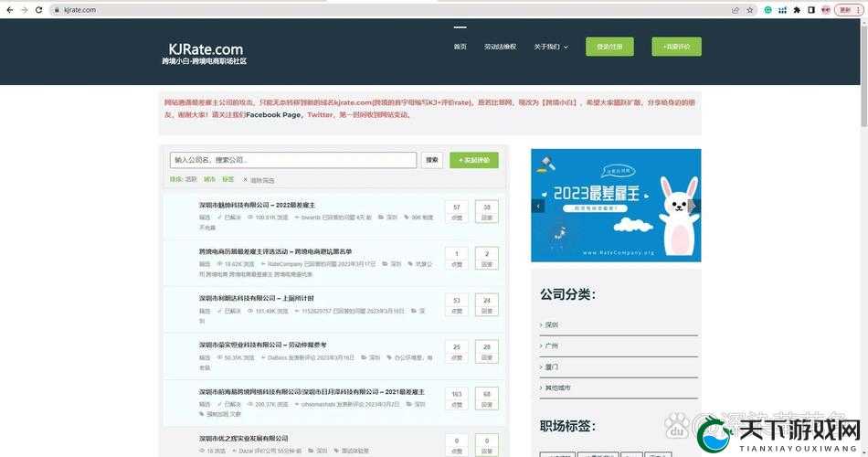This screenshot has width=868, height=457.
Task: Click the green add review header button
Action: click(x=676, y=47)
